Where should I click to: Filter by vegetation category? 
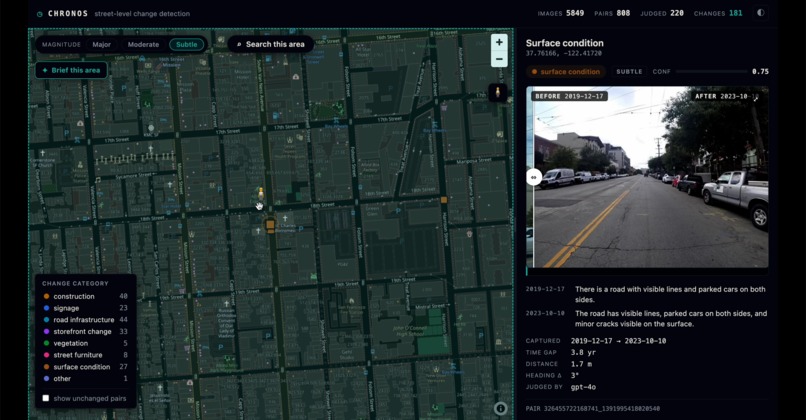pos(85,343)
